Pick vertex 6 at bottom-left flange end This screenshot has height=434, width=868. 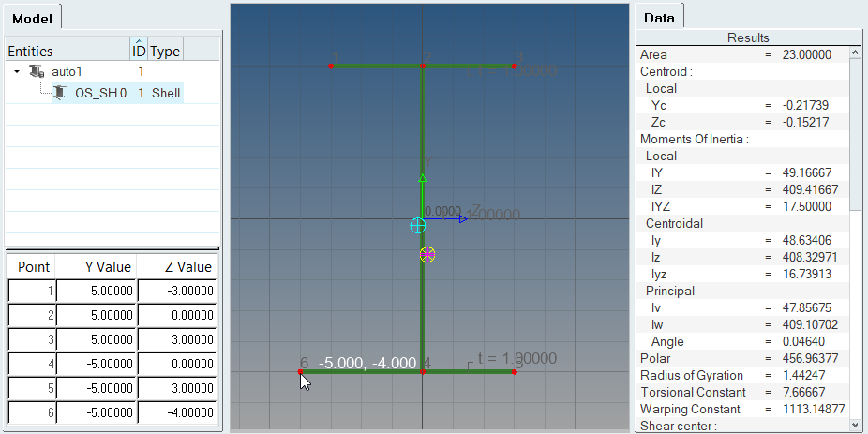(300, 372)
